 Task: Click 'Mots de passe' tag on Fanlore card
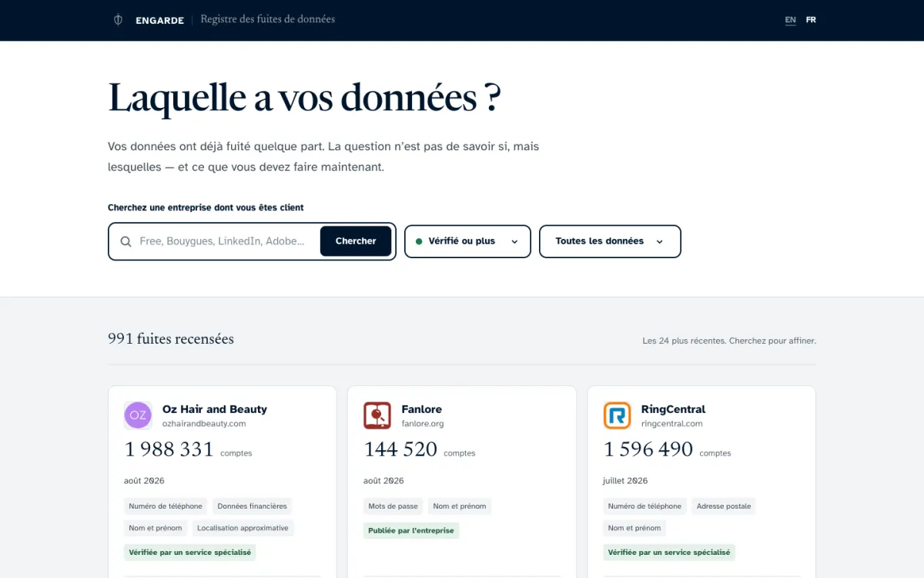[393, 506]
